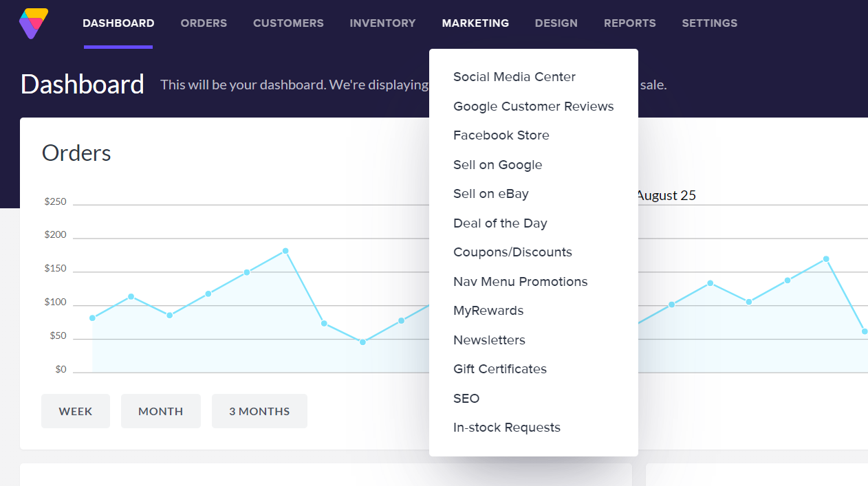Viewport: 868px width, 486px height.
Task: Click the peak data point on the Orders chart
Action: [285, 251]
